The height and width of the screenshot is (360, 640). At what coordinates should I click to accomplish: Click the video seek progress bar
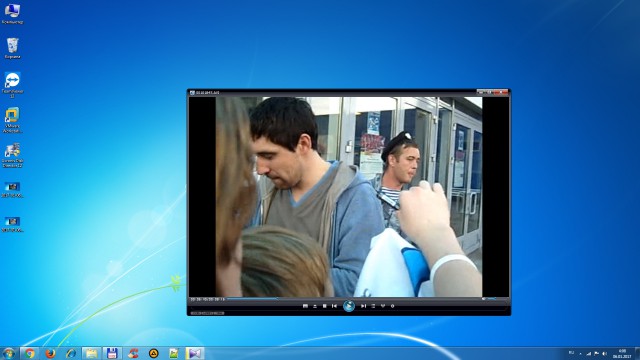353,299
